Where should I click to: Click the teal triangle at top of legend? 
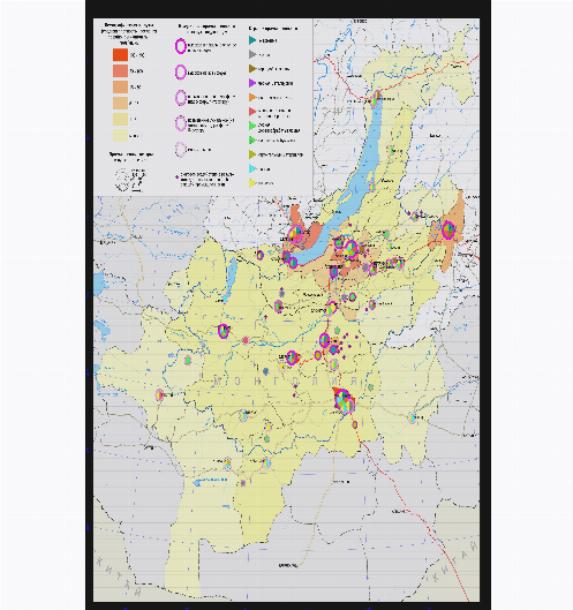[252, 40]
